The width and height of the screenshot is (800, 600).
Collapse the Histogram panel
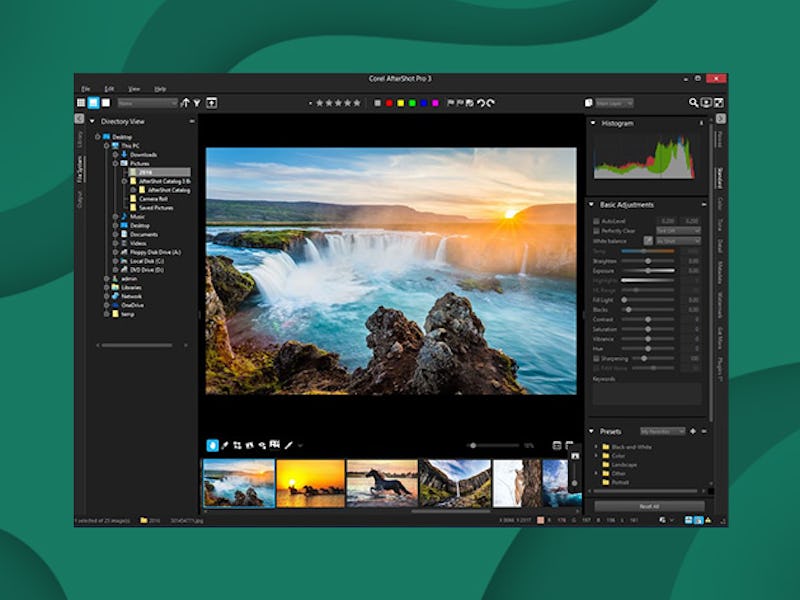[x=592, y=123]
